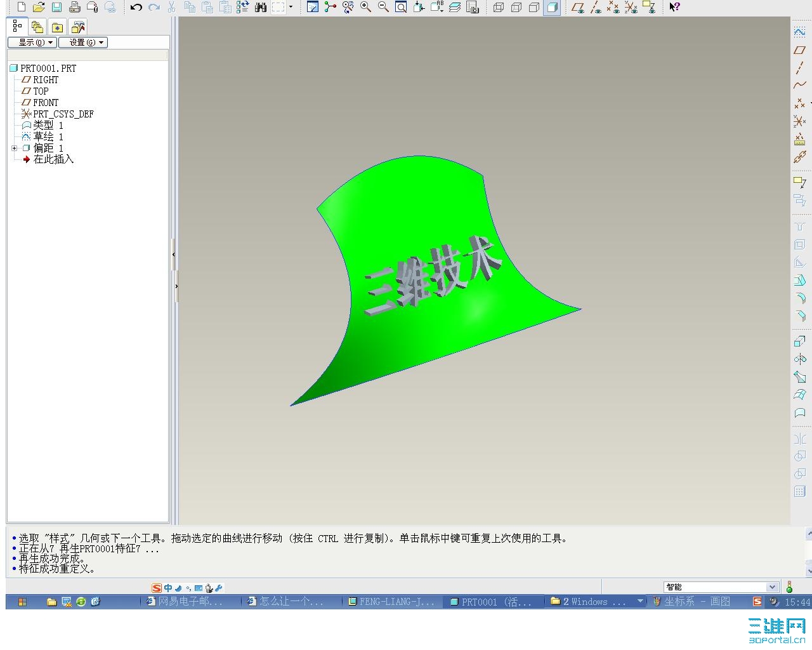Select the RIGHT datum plane
This screenshot has width=812, height=650.
40,79
